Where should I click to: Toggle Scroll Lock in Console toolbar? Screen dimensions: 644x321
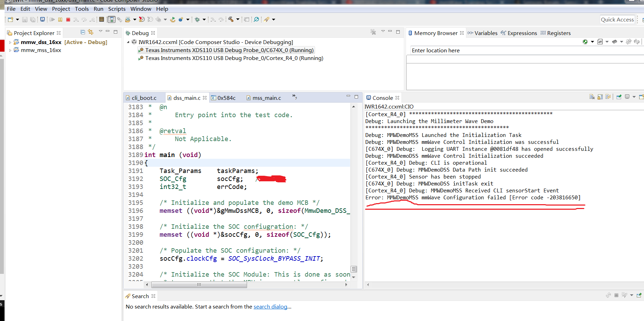600,97
